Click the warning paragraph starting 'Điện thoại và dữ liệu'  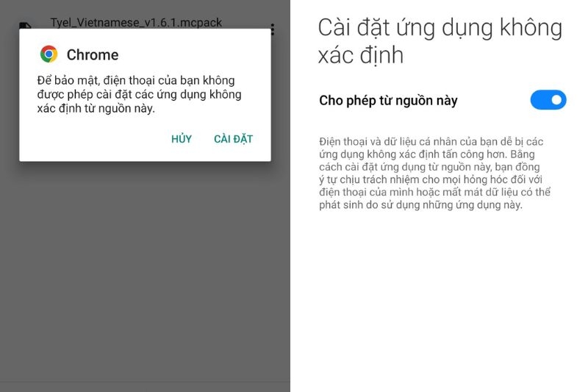point(434,174)
